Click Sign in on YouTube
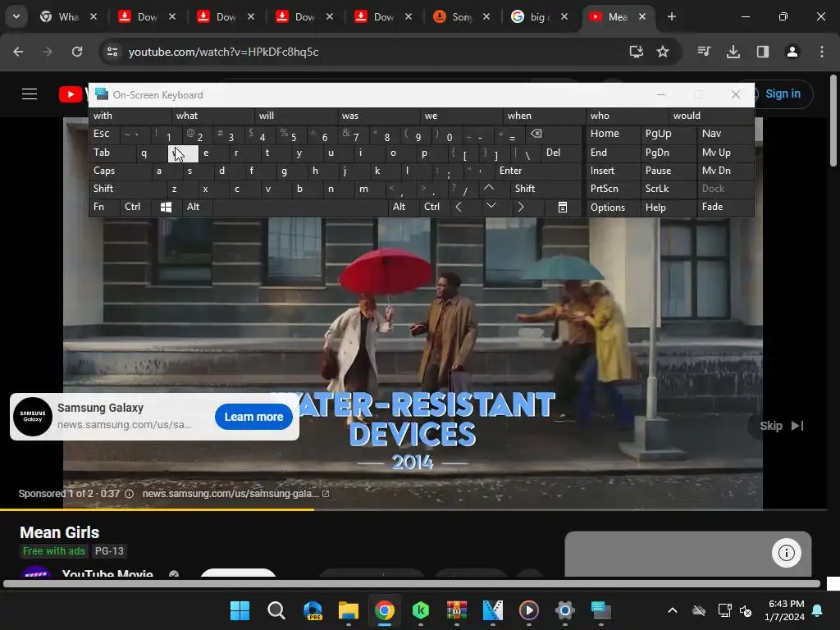The width and height of the screenshot is (840, 630). pyautogui.click(x=782, y=94)
